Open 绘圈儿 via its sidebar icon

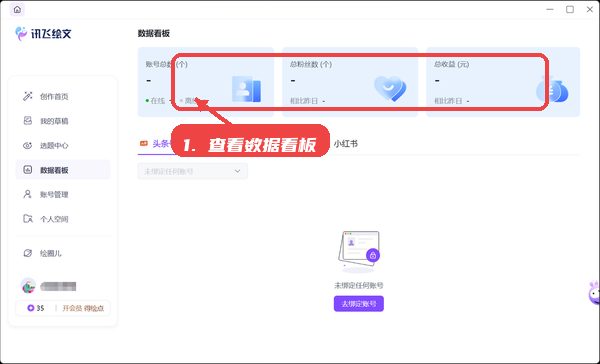click(x=28, y=253)
